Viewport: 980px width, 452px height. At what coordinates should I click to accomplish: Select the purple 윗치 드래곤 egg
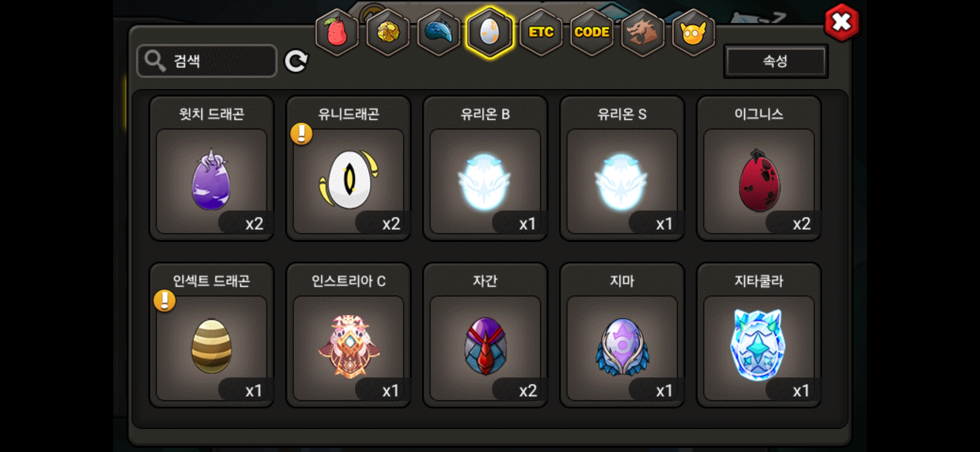pos(211,168)
